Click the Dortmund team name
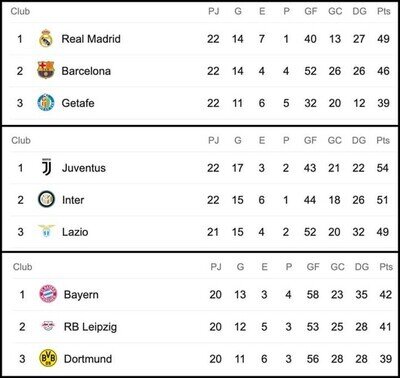Screen dimensions: 400x378 (88, 359)
